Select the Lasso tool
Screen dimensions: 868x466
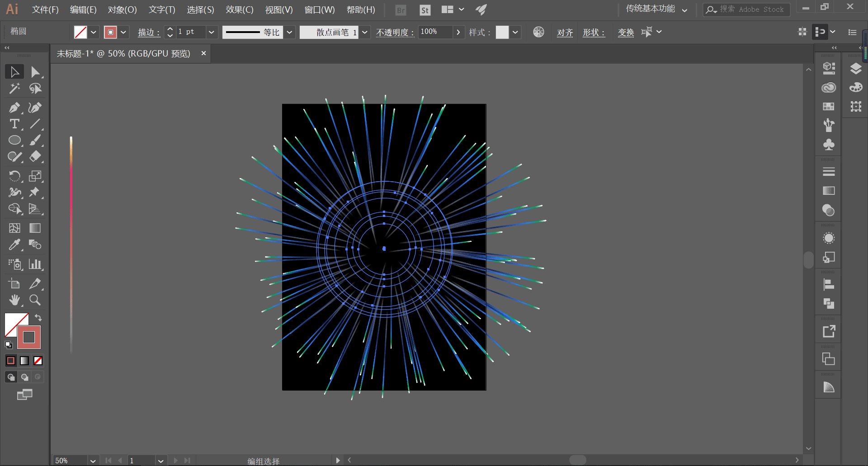tap(35, 89)
